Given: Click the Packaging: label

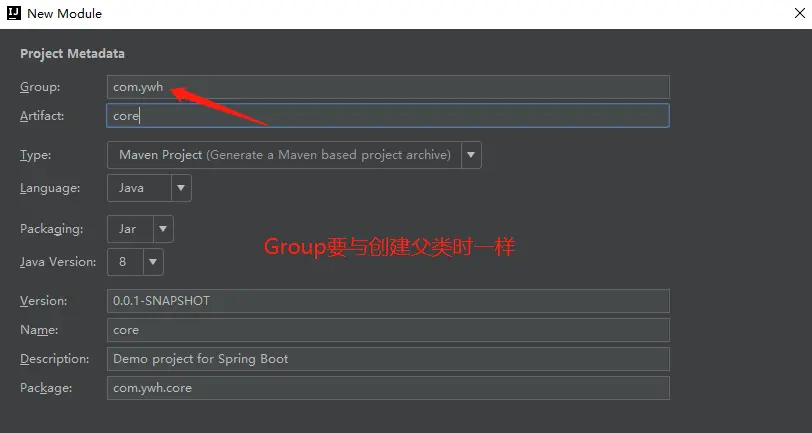Looking at the screenshot, I should click(x=51, y=229).
